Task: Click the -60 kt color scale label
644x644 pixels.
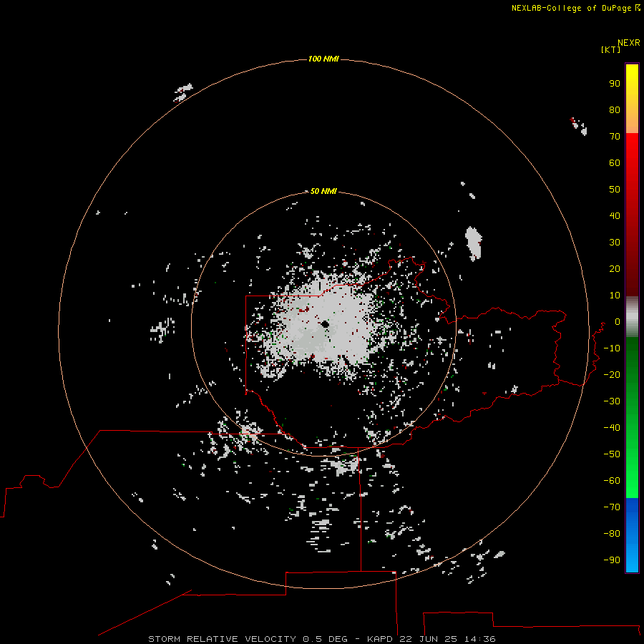Action: pyautogui.click(x=612, y=481)
